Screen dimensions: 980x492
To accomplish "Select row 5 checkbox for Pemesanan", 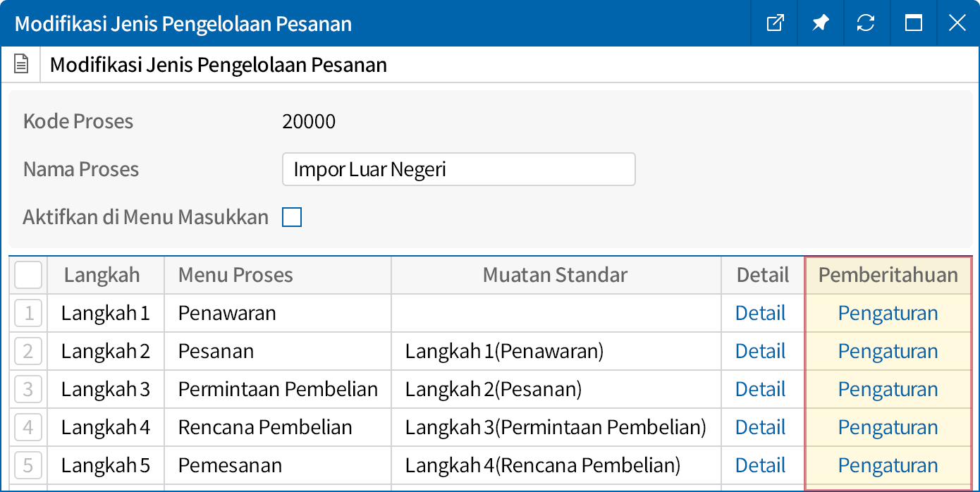I will [28, 465].
